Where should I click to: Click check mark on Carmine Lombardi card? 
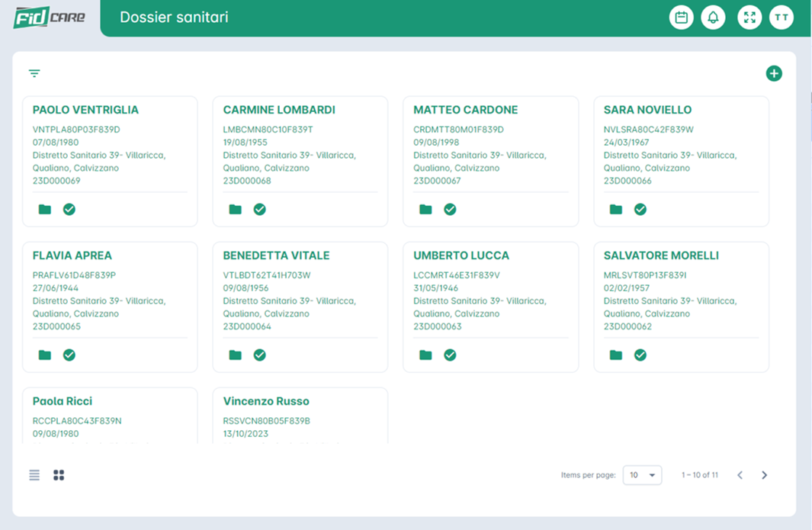click(x=260, y=209)
